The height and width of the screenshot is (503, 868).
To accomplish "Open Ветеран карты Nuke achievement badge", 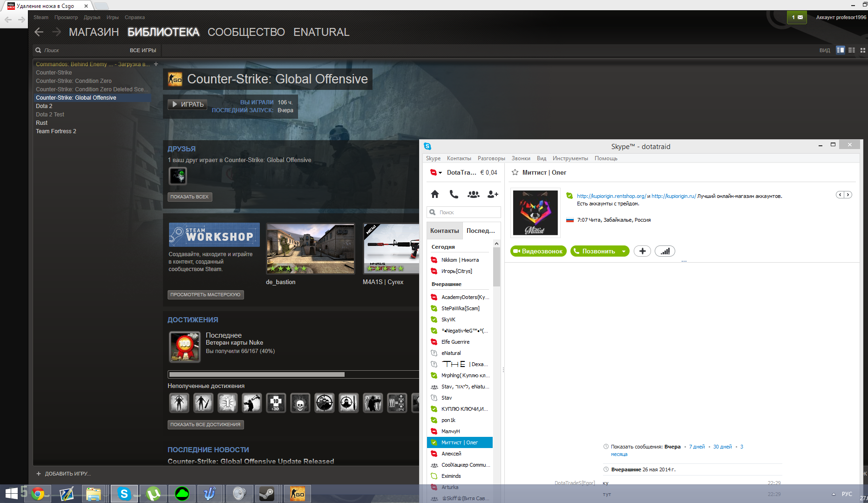I will pyautogui.click(x=184, y=347).
